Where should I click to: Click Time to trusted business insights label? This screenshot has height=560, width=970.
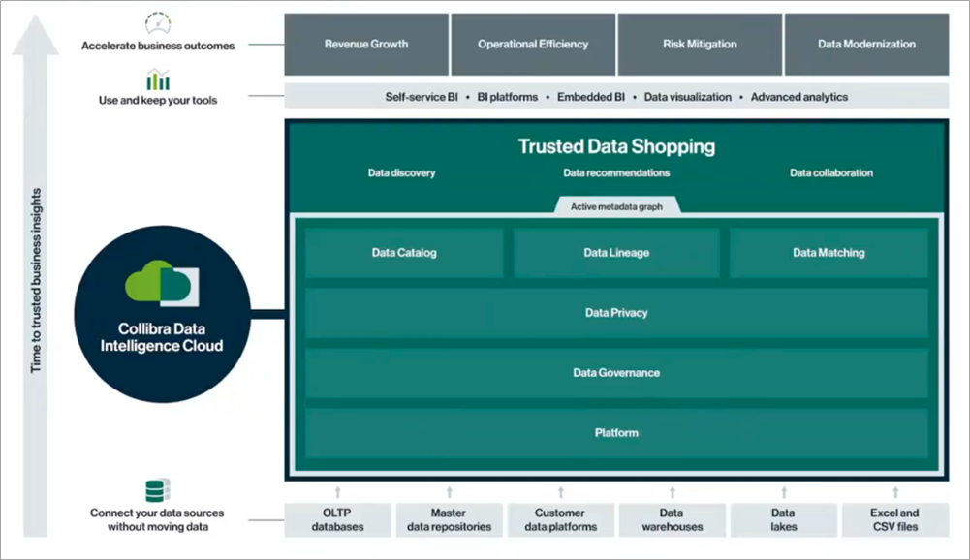(36, 280)
